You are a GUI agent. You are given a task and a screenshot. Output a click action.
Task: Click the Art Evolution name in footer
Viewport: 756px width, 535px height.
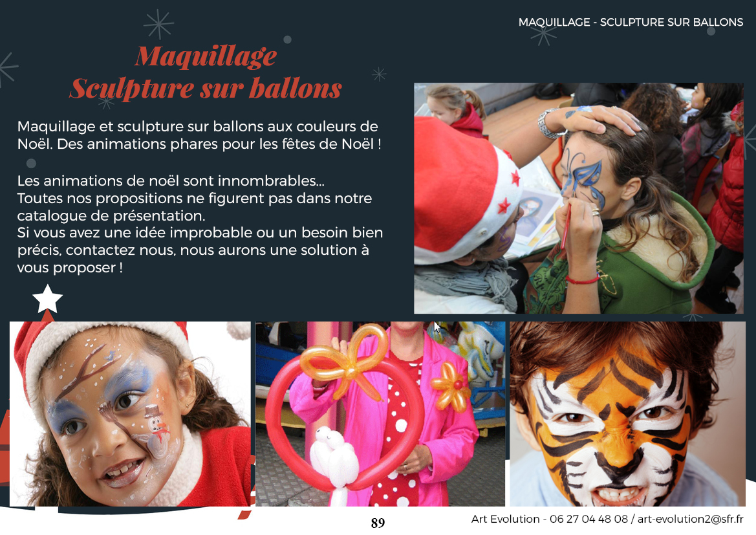point(505,519)
